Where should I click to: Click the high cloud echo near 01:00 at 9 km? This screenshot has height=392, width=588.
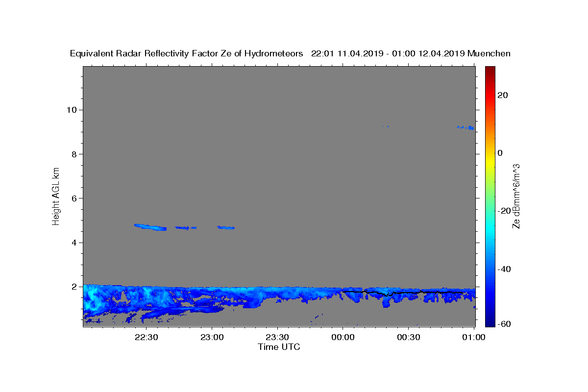465,127
